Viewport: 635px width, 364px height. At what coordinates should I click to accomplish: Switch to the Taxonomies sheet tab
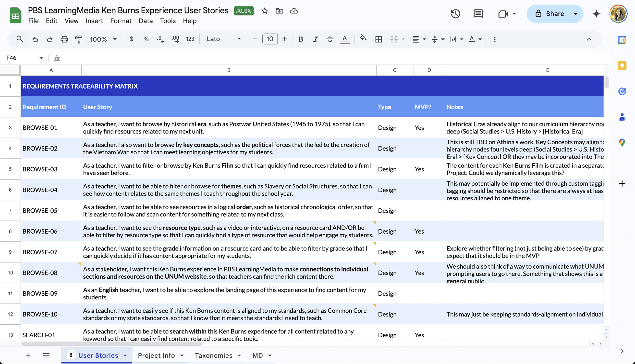[x=213, y=355]
